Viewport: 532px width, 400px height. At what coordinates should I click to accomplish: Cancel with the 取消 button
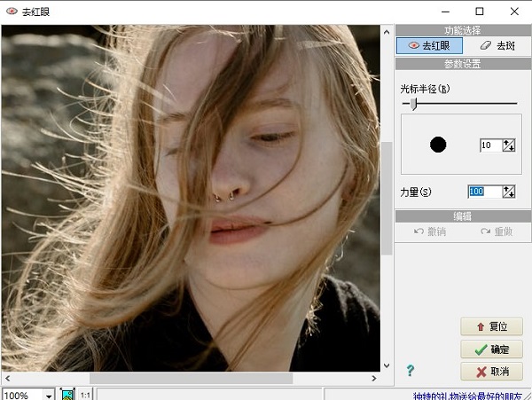pyautogui.click(x=491, y=372)
